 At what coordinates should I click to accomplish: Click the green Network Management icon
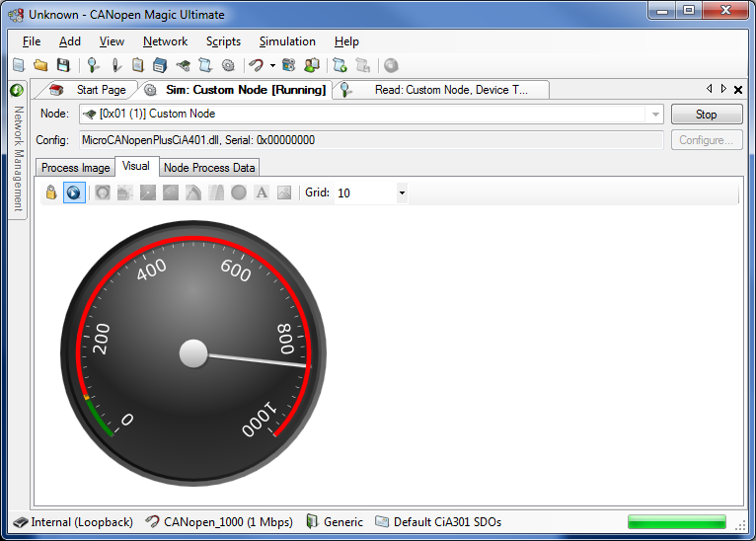tap(17, 90)
